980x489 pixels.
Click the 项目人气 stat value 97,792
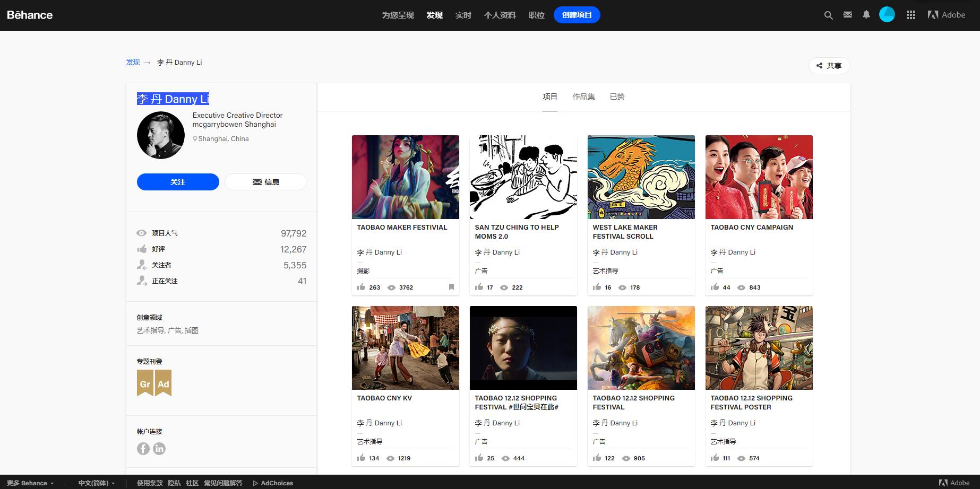pyautogui.click(x=294, y=233)
